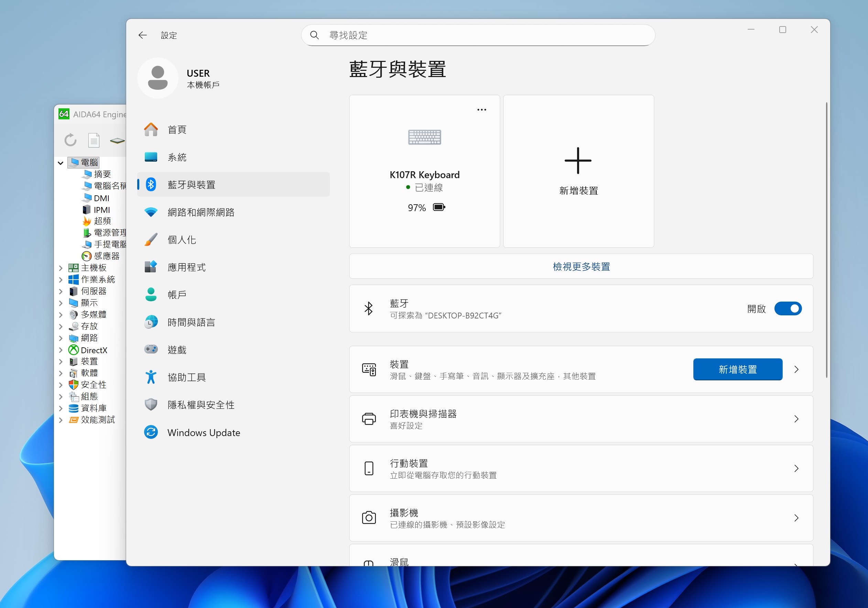
Task: Open Windows Update in sidebar
Action: pos(203,432)
